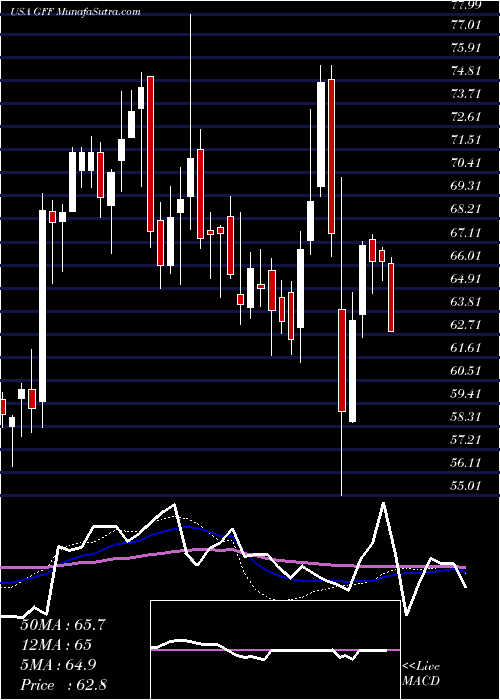Click the 71.51 price axis label
500x700 pixels.
466,140
